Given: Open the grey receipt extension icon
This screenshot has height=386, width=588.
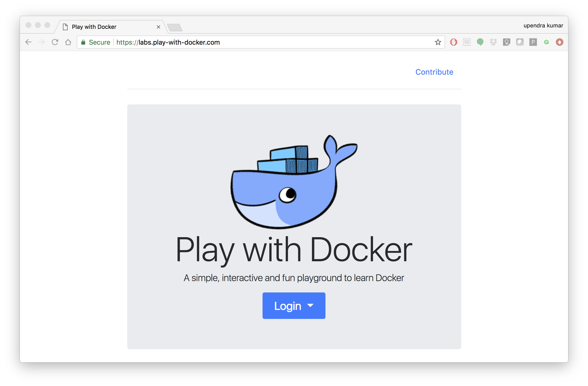Looking at the screenshot, I should point(467,42).
